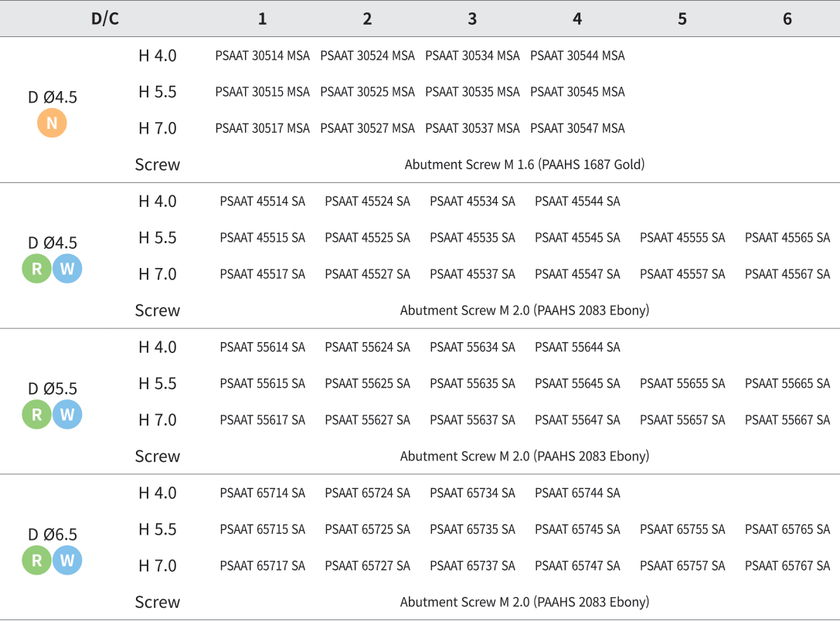Select cell PSAAT 30515 MSA
The height and width of the screenshot is (621, 840).
click(263, 92)
